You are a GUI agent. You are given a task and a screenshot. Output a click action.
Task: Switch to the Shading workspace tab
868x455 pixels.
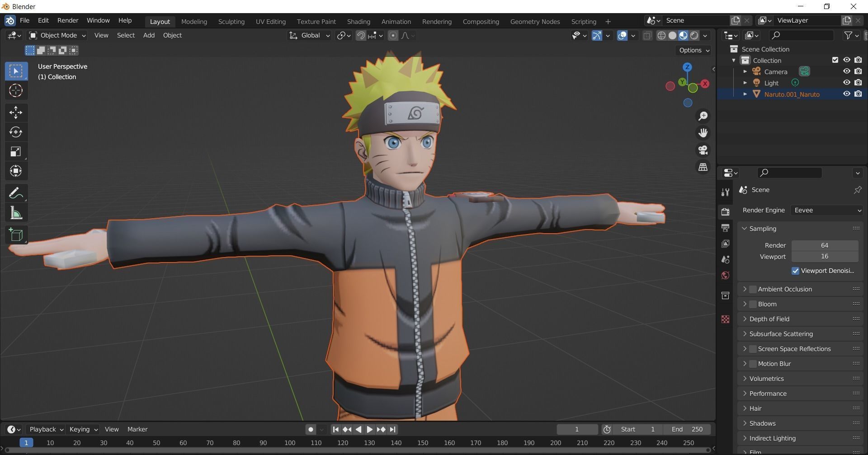[359, 22]
